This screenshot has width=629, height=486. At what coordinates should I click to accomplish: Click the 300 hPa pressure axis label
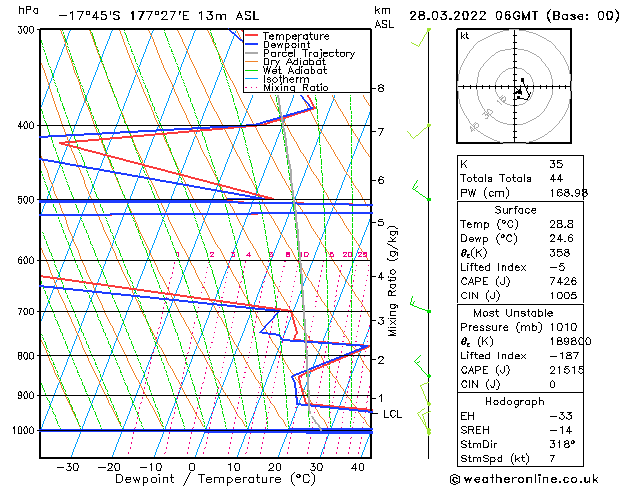tap(28, 30)
